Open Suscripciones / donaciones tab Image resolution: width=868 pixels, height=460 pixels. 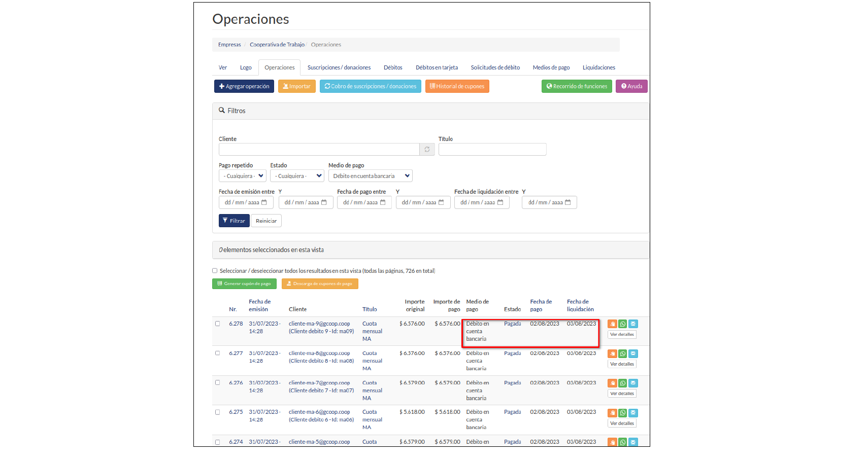(339, 67)
